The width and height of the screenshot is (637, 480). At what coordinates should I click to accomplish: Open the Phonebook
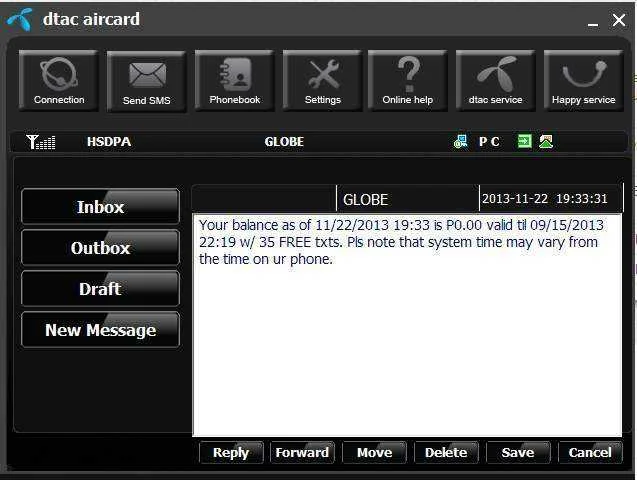(x=235, y=80)
